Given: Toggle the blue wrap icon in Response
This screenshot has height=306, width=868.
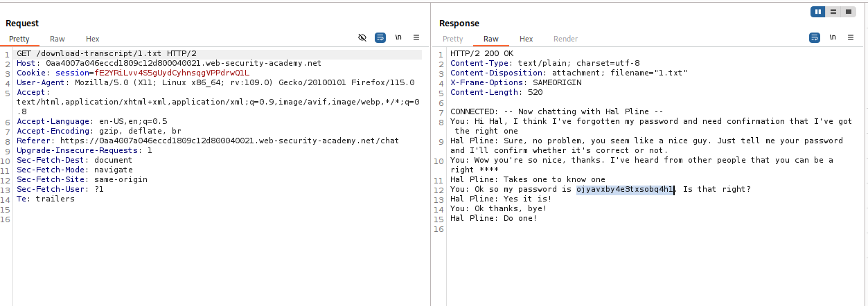Looking at the screenshot, I should tap(815, 38).
